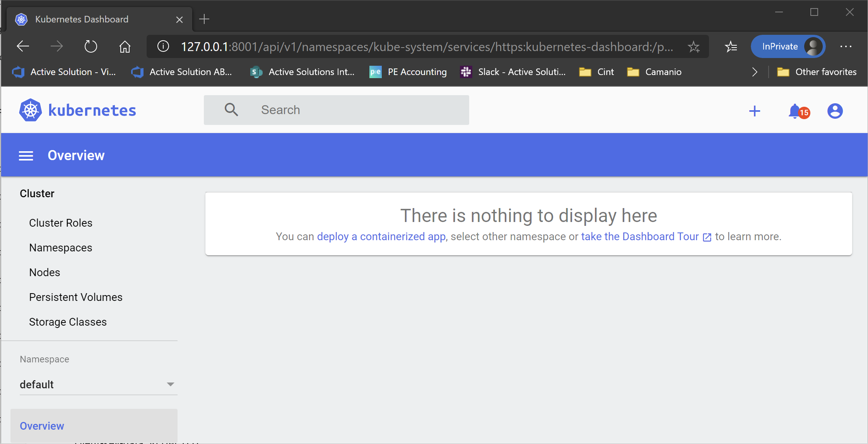Open the Cint bookmarks folder
868x444 pixels.
pos(596,72)
